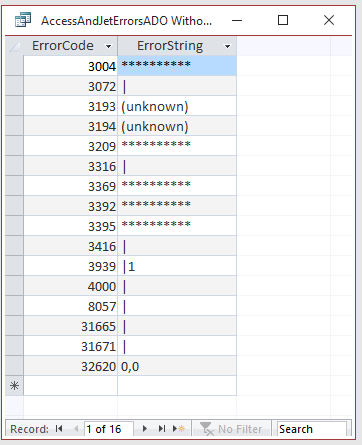The image size is (362, 445).
Task: Create new blank record button
Action: click(179, 429)
